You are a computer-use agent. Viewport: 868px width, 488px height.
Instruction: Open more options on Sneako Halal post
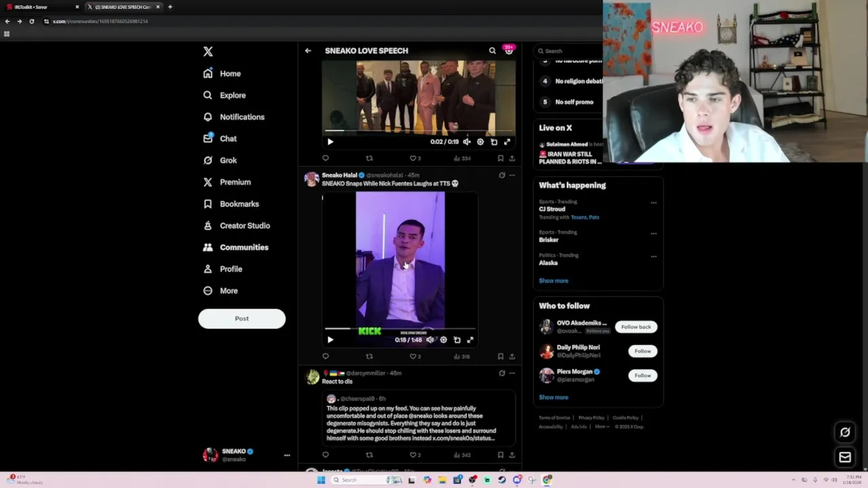pyautogui.click(x=512, y=175)
